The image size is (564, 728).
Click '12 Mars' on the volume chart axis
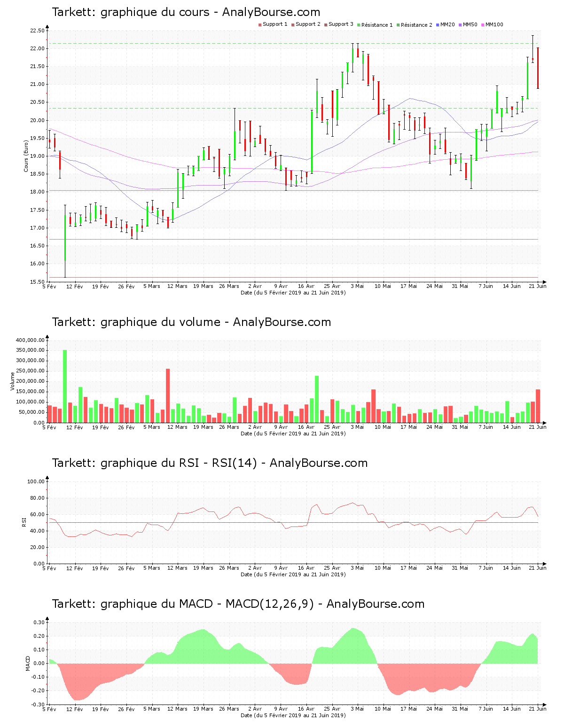pyautogui.click(x=177, y=427)
